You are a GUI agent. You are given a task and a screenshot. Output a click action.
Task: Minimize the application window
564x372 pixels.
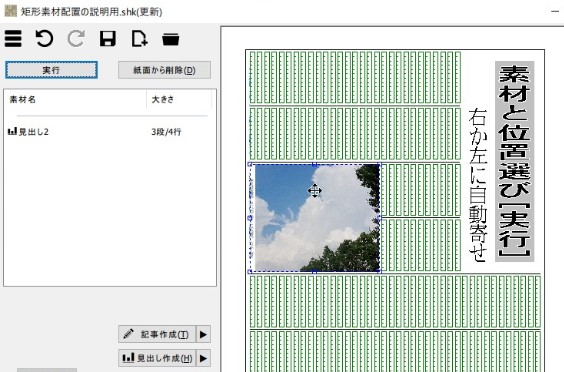coord(555,12)
